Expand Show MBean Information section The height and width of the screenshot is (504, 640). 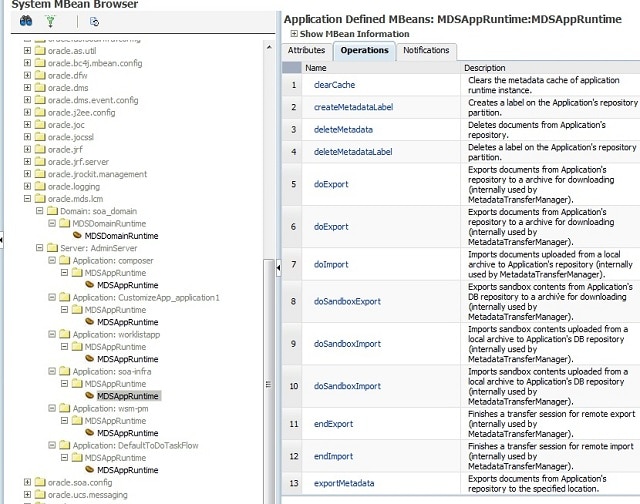294,33
